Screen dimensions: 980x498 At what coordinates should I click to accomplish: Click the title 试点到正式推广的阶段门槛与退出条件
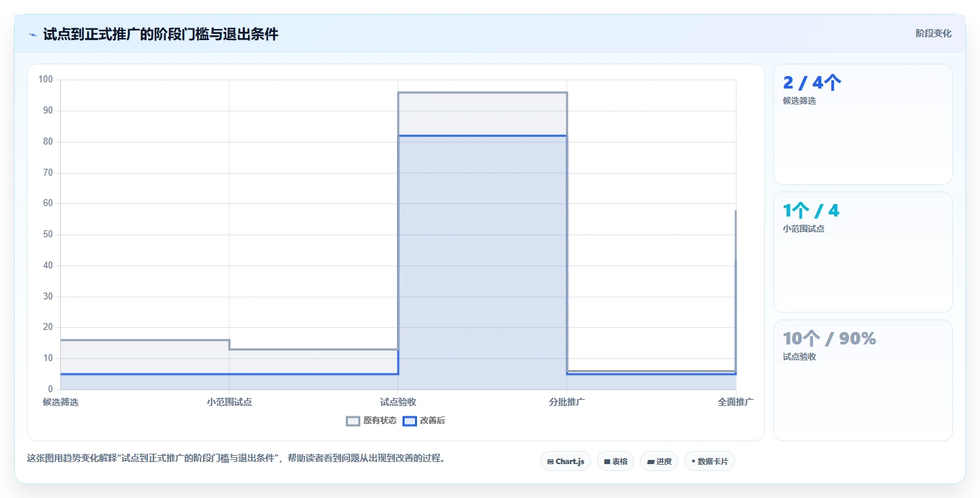pyautogui.click(x=160, y=35)
